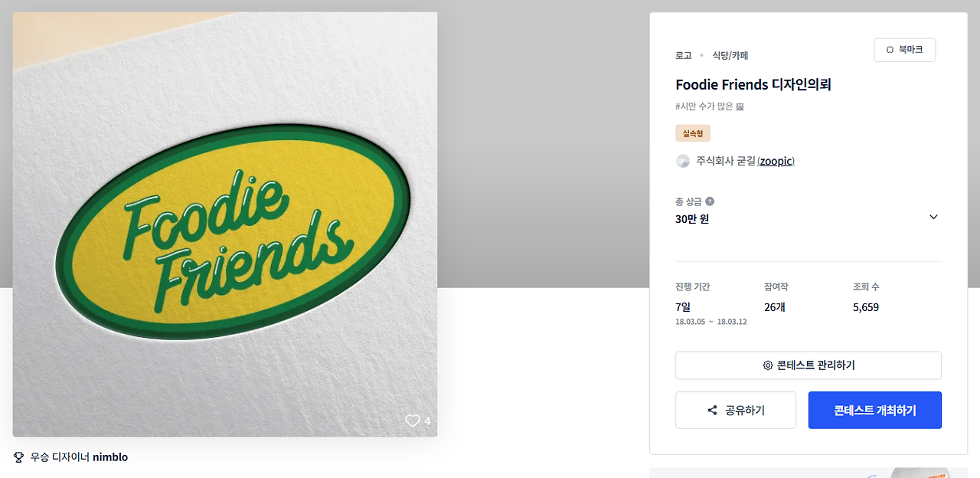Click the Foodie Friends 디자인의뢰 title
The width and height of the screenshot is (980, 478).
pos(753,84)
